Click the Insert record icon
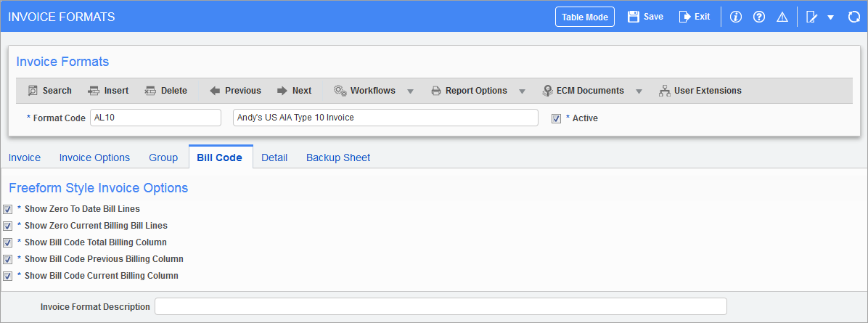Screen dimensions: 868x323 94,90
